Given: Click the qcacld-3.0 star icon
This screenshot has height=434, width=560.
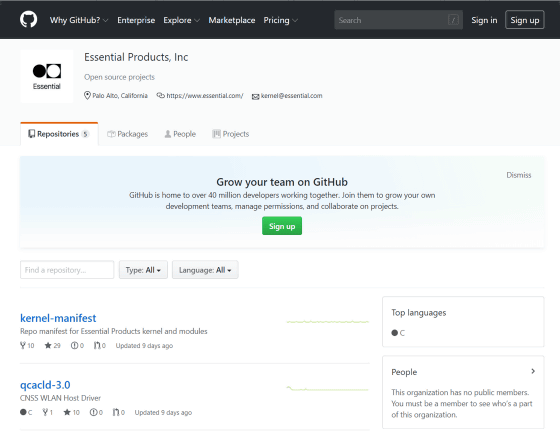Looking at the screenshot, I should click(x=67, y=412).
